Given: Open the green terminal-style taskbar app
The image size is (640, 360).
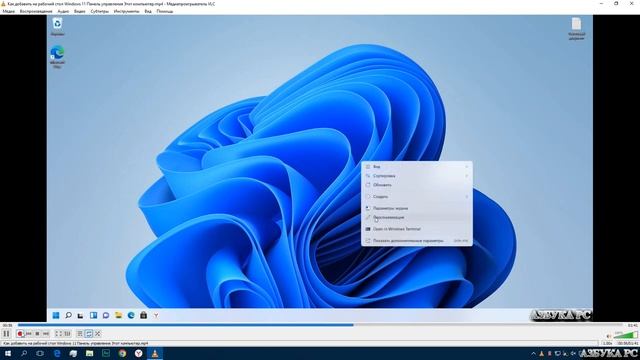Looking at the screenshot, I should [x=106, y=353].
